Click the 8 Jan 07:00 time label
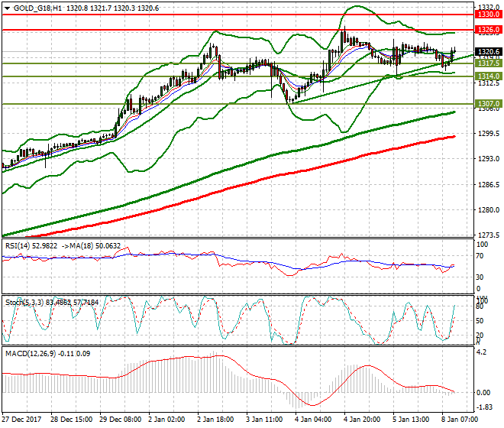The height and width of the screenshot is (428, 504). point(459,420)
